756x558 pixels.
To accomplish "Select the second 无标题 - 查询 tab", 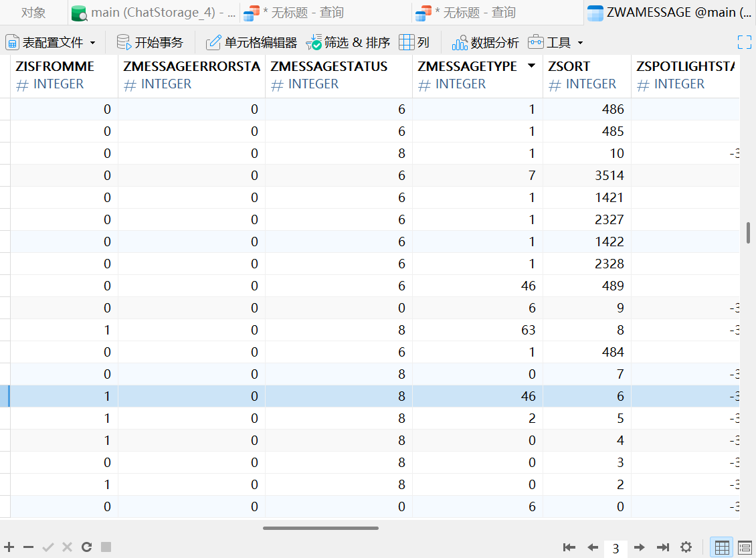I will click(x=498, y=13).
